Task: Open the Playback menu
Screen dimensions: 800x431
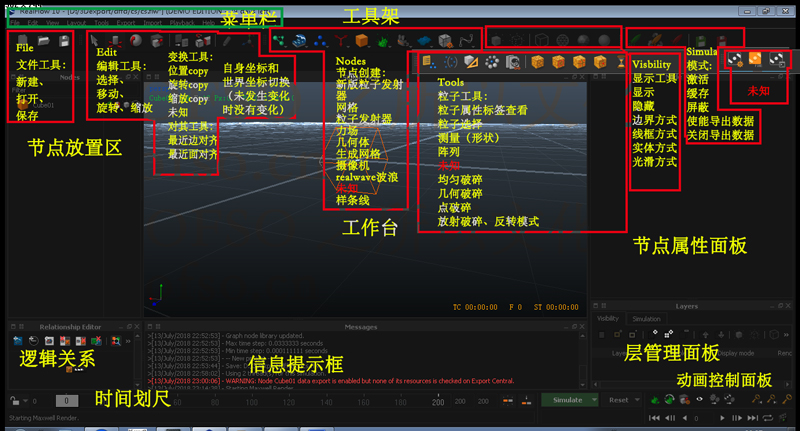Action: coord(186,21)
